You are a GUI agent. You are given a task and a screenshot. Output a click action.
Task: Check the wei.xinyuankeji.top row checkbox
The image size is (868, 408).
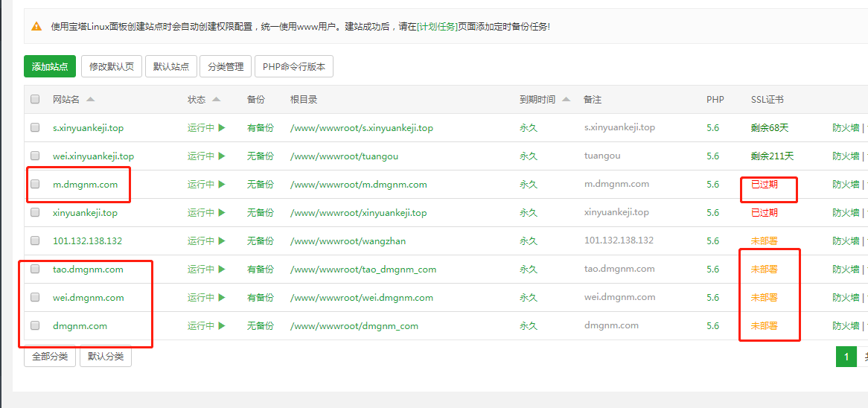click(x=35, y=156)
